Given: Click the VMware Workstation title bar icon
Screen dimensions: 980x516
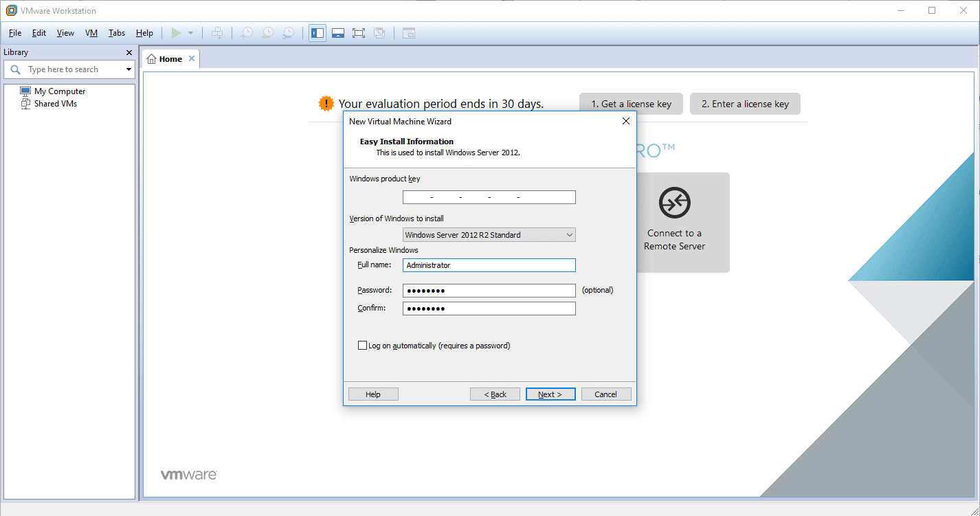Looking at the screenshot, I should tap(12, 10).
